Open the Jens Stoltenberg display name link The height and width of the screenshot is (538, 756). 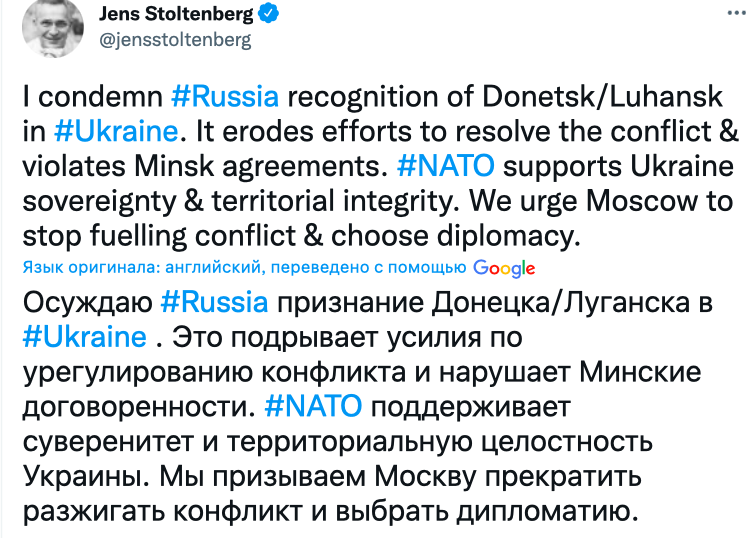[x=177, y=14]
